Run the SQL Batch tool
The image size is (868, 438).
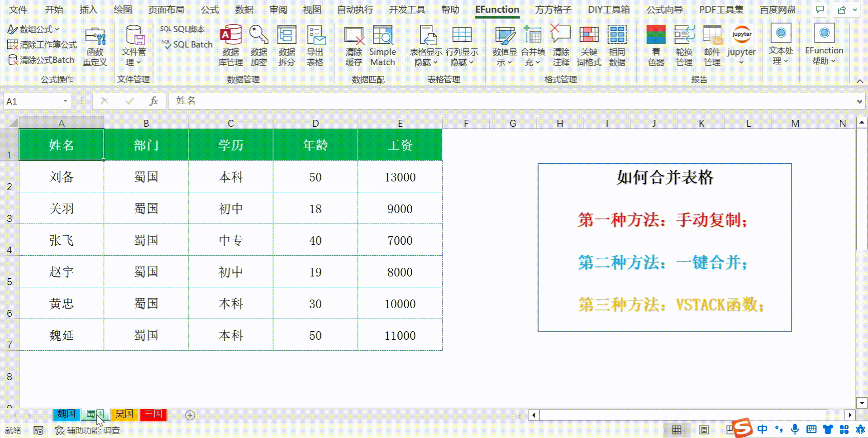click(187, 44)
